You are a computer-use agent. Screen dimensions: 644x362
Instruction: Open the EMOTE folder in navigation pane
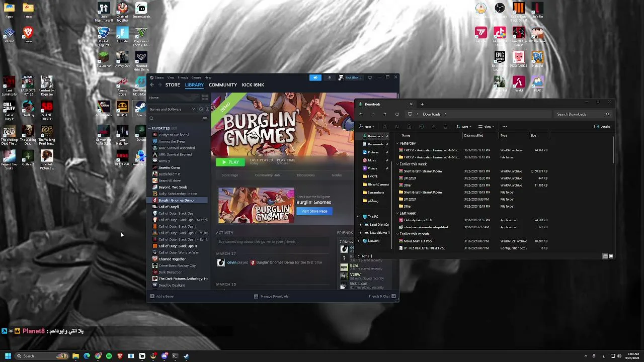373,176
